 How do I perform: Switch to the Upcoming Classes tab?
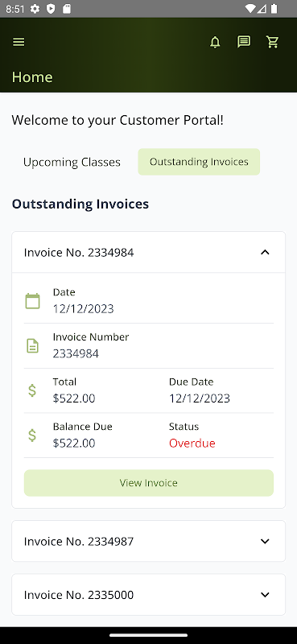pos(72,162)
